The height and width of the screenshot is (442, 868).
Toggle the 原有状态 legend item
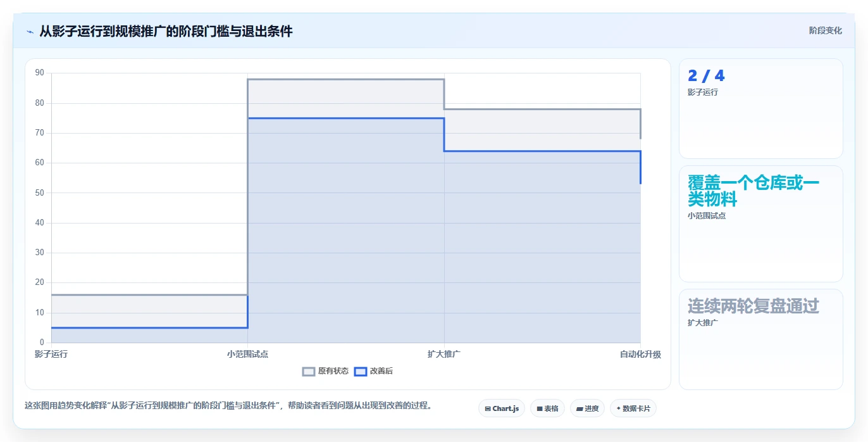325,371
